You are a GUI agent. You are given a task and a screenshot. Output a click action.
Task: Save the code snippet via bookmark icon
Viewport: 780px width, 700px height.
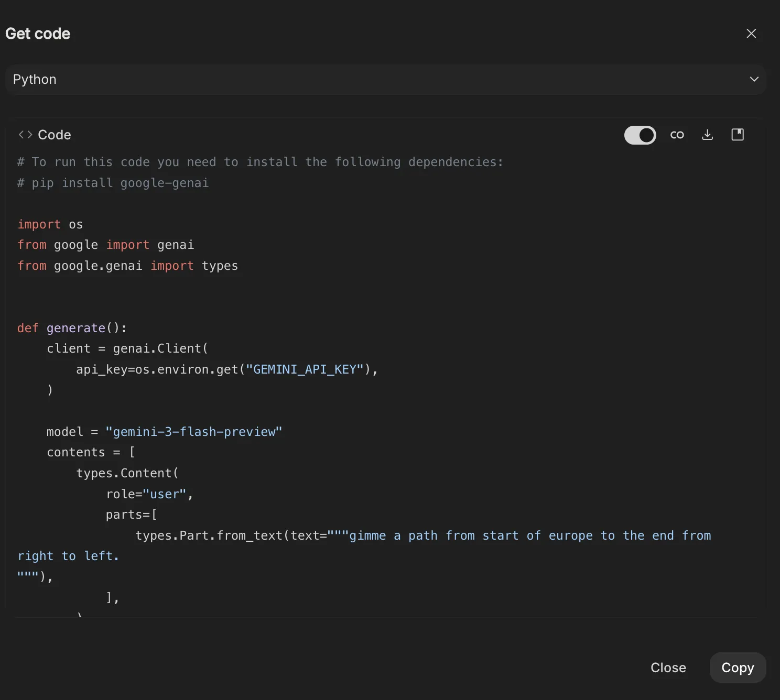point(738,135)
